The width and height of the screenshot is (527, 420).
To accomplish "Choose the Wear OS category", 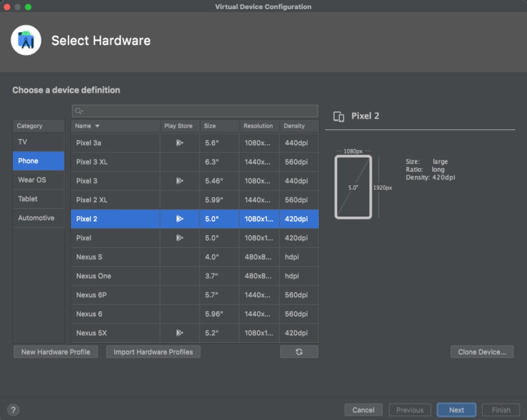I will 38,179.
